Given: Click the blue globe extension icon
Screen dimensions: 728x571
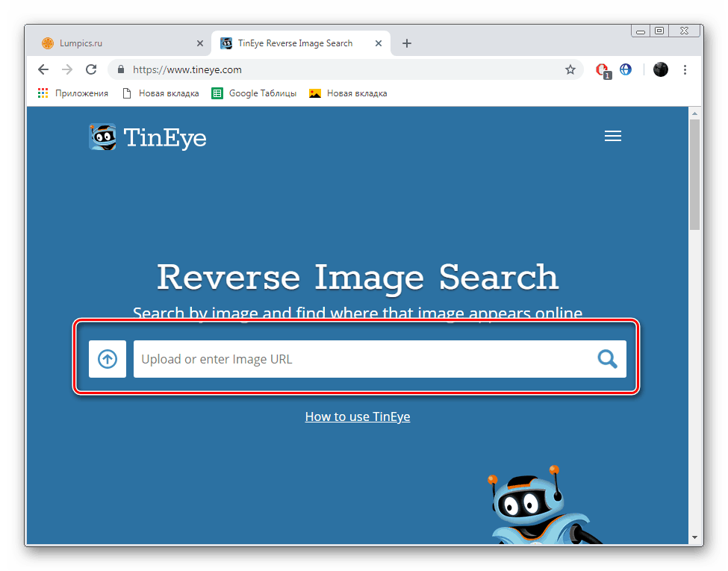Looking at the screenshot, I should (x=626, y=69).
